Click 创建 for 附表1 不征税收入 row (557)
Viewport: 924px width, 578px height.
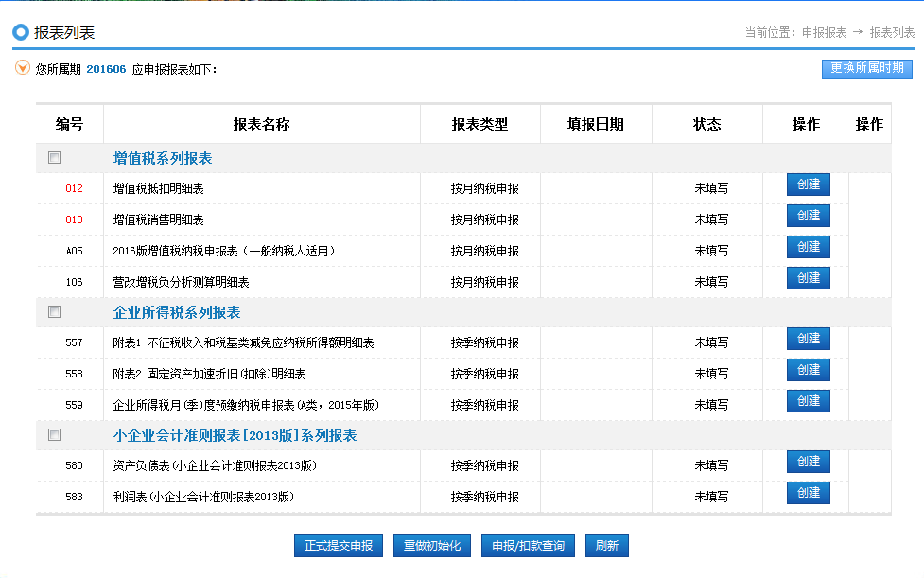click(x=809, y=339)
